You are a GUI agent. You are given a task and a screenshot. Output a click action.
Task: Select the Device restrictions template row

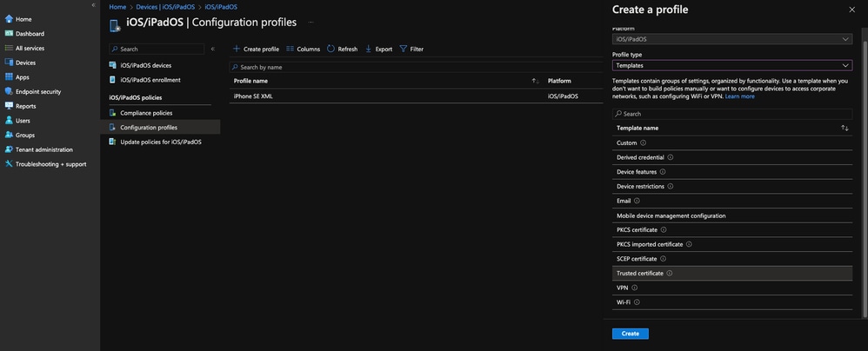click(731, 186)
